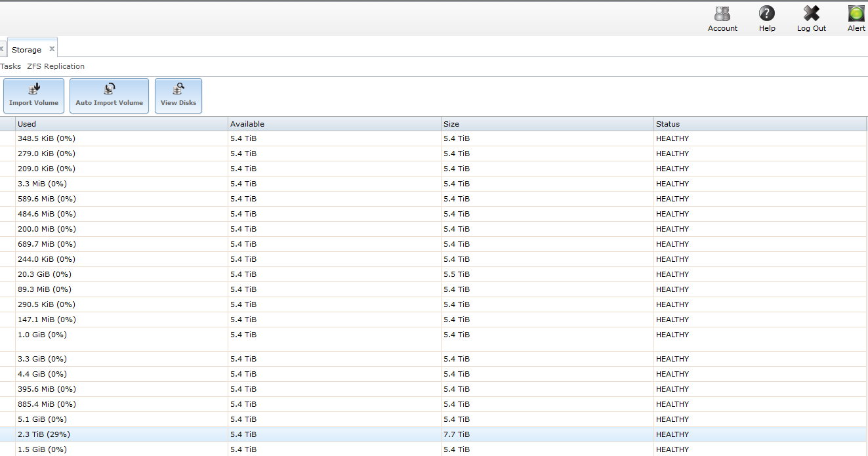Click the 5.5 TiB size cell

(x=457, y=274)
